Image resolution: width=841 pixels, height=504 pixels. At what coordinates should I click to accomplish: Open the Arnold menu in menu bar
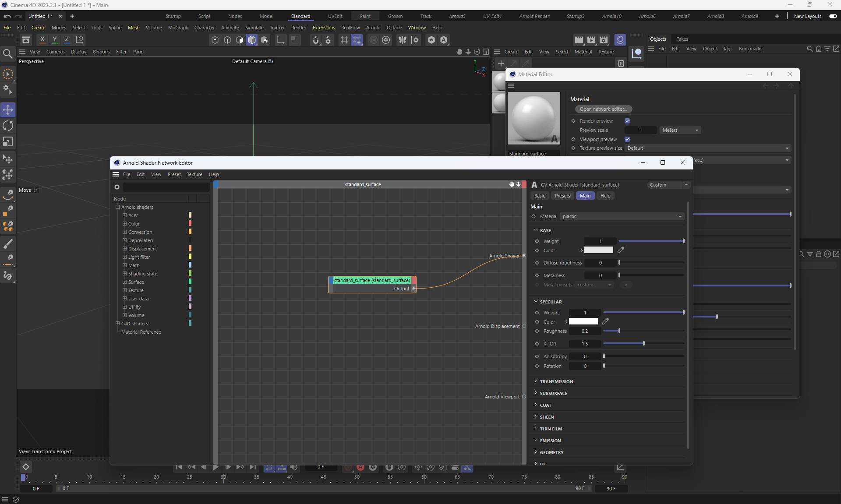[x=373, y=28]
